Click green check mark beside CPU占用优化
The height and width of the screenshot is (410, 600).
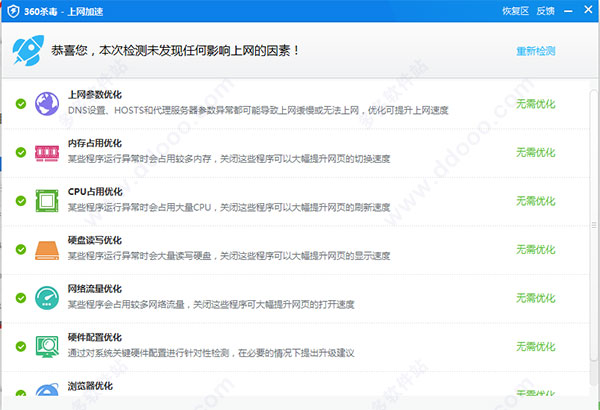coord(21,201)
